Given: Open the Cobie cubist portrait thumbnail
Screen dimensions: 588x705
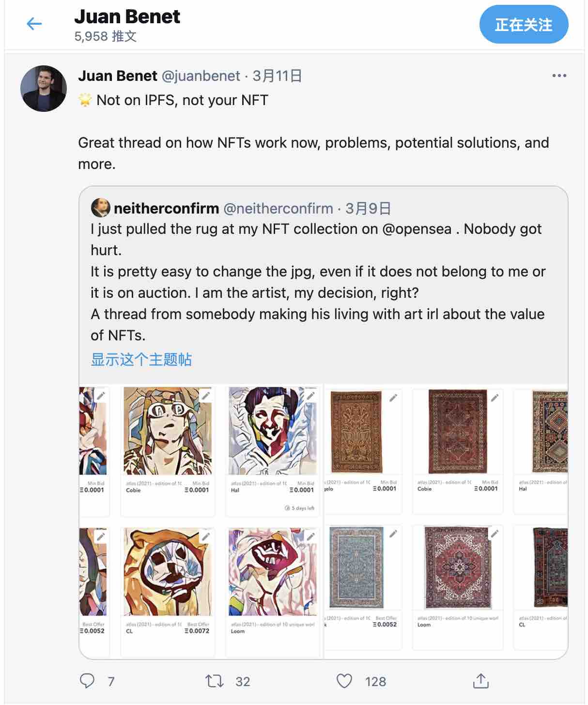Looking at the screenshot, I should (168, 430).
